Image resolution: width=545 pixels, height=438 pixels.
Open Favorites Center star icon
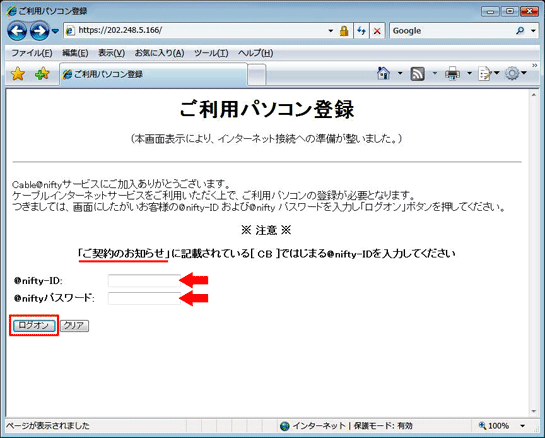pyautogui.click(x=18, y=74)
